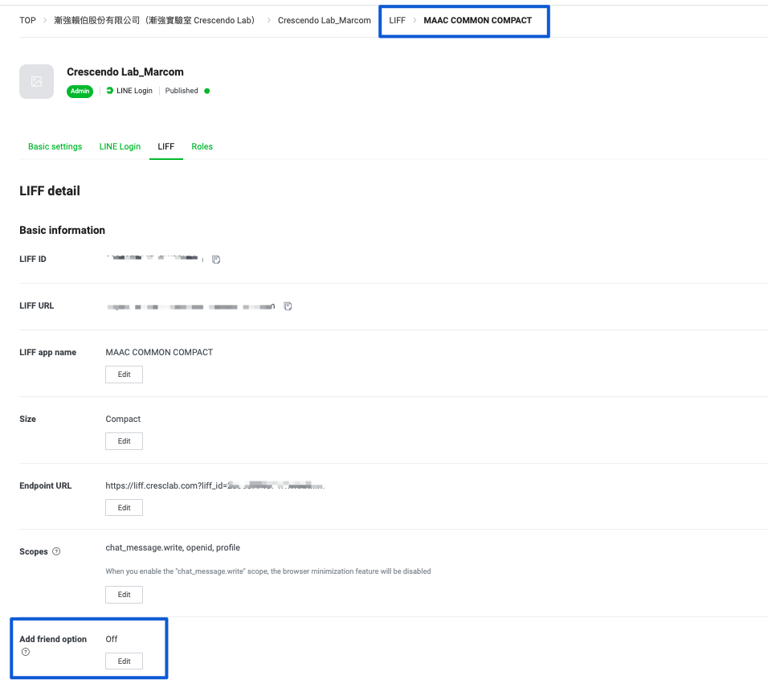
Task: Copy the LIFF URL to clipboard
Action: click(x=288, y=306)
